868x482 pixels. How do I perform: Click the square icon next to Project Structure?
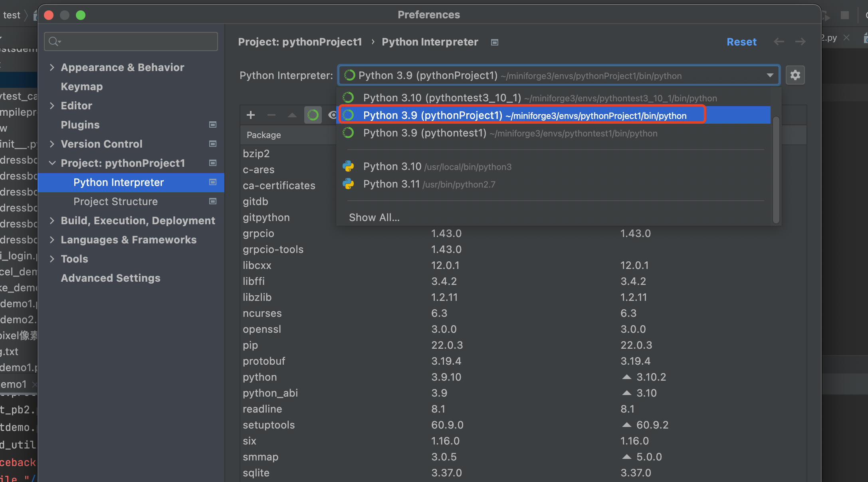pyautogui.click(x=212, y=201)
